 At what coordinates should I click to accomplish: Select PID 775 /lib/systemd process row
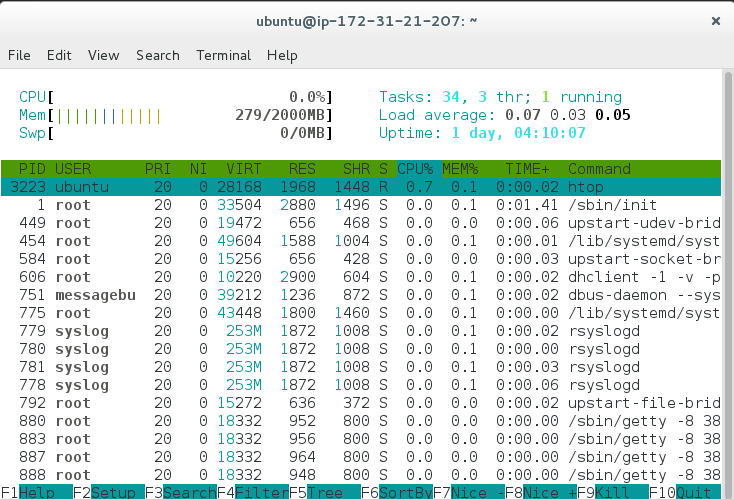(361, 313)
